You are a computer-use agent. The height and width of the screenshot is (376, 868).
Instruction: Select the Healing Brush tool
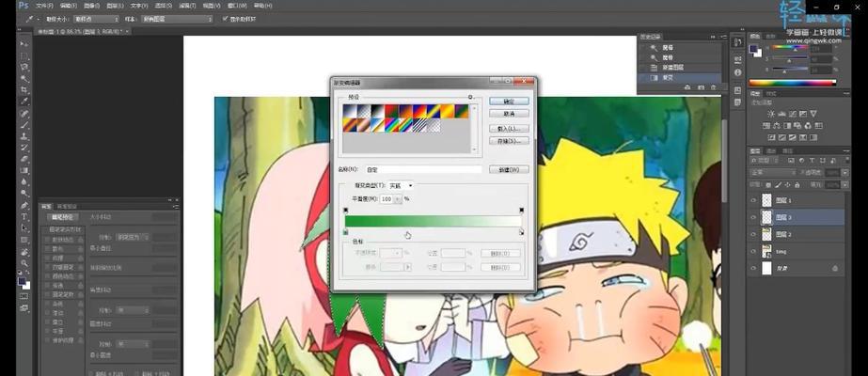tap(24, 114)
